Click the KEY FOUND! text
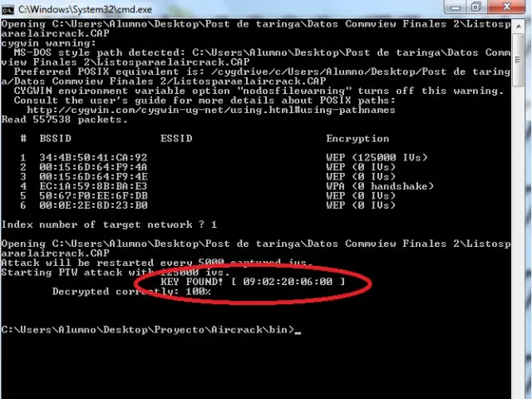The height and width of the screenshot is (399, 532). (x=192, y=282)
